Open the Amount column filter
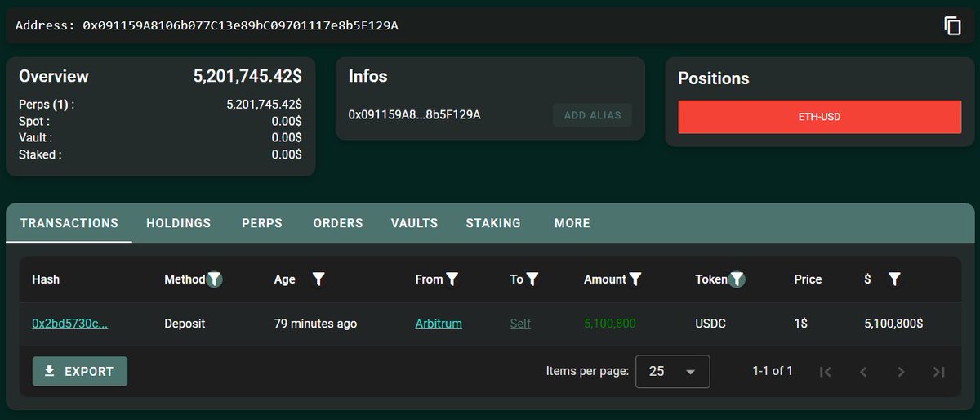The height and width of the screenshot is (420, 980). (x=635, y=279)
